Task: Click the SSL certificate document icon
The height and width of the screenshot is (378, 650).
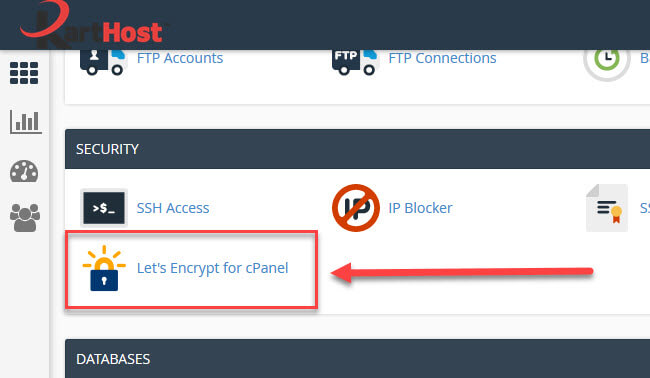Action: pyautogui.click(x=606, y=208)
